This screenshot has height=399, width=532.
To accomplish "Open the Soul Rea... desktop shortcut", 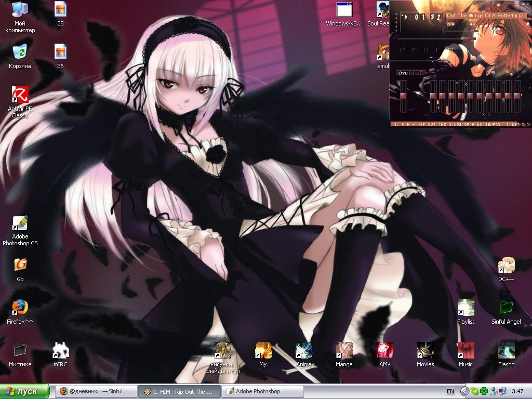I will (x=378, y=14).
